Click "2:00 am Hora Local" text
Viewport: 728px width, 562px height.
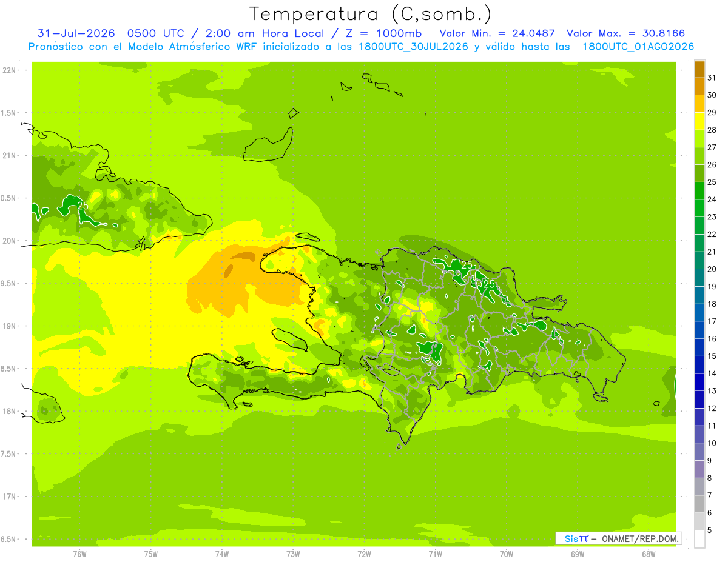click(265, 33)
